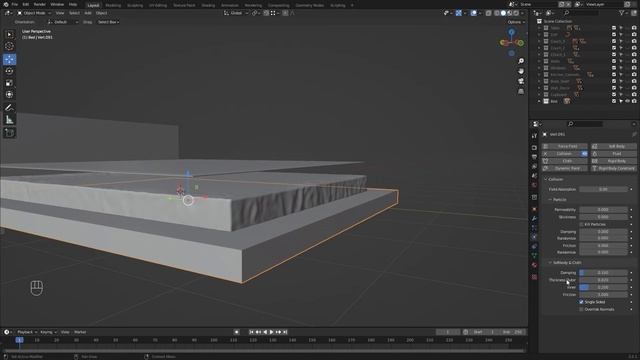
Task: Open the Texture checker properties tab
Action: (x=534, y=277)
